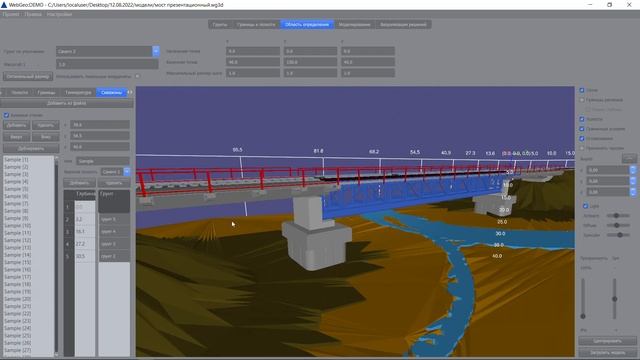Image resolution: width=640 pixels, height=360 pixels.
Task: Click the stepper of the first view coordinate field
Action: (x=633, y=170)
